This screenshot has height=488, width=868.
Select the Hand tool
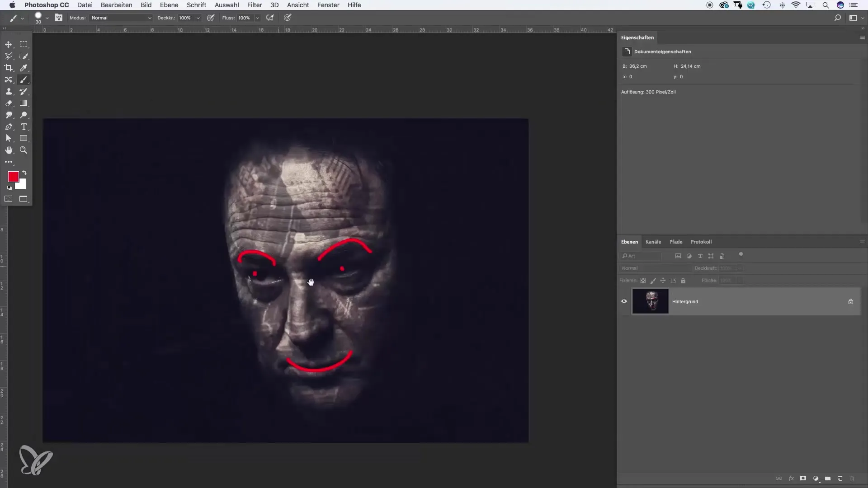pos(9,150)
